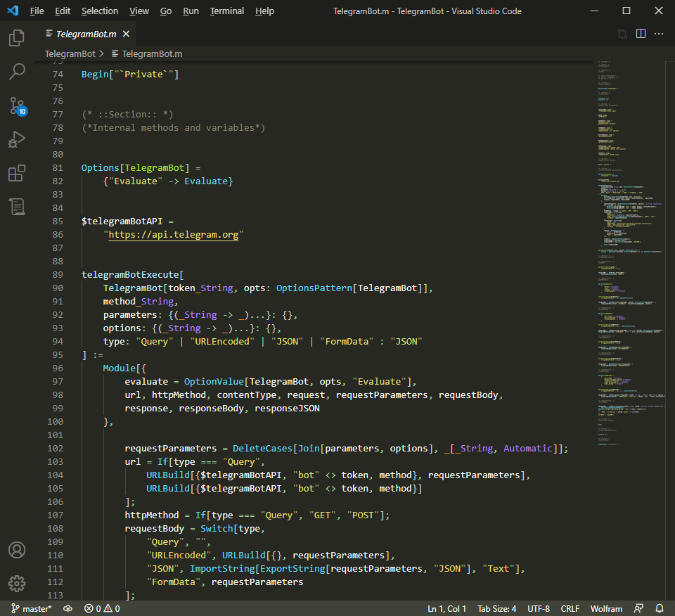This screenshot has height=616, width=675.
Task: Open the Search view icon
Action: coord(17,72)
